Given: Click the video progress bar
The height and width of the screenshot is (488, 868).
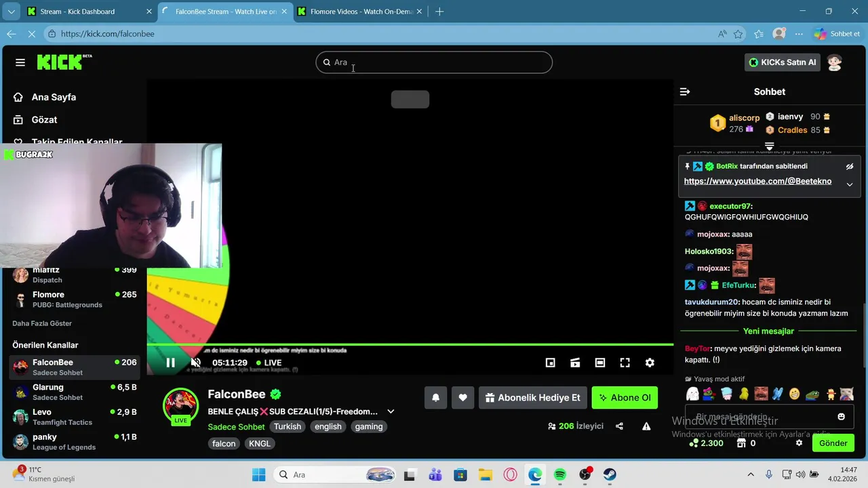Looking at the screenshot, I should point(410,345).
